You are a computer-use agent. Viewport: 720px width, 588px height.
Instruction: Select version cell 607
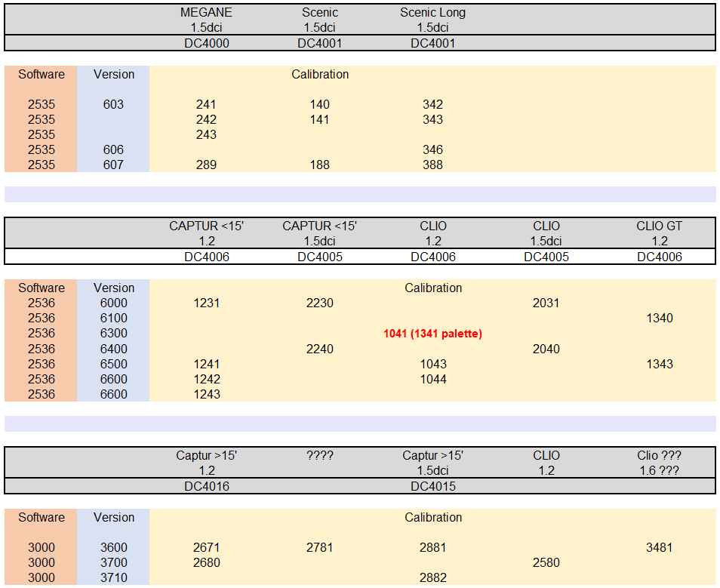pyautogui.click(x=113, y=165)
